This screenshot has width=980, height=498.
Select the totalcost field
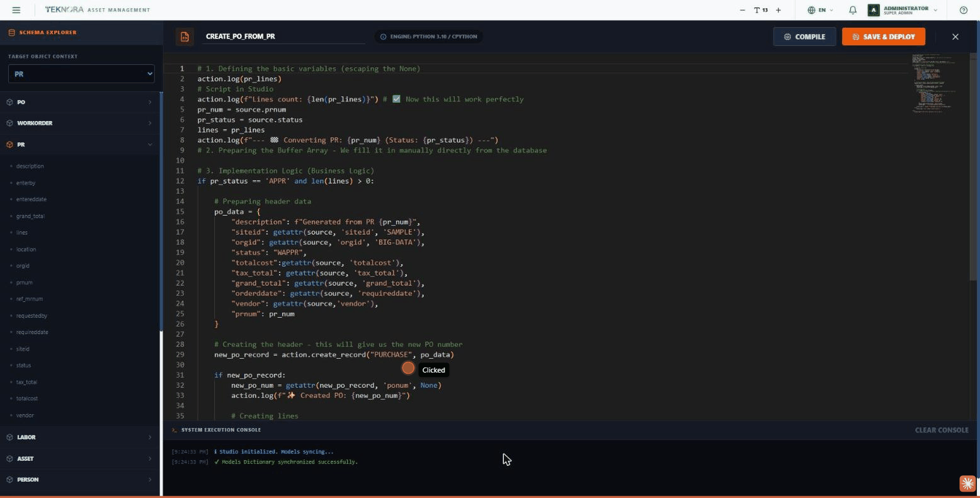pyautogui.click(x=27, y=398)
